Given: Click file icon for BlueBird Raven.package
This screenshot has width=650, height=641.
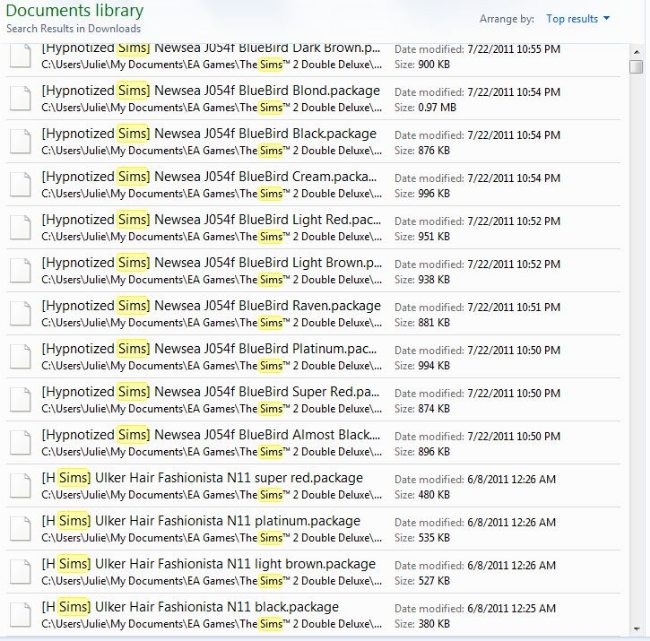Looking at the screenshot, I should click(21, 314).
